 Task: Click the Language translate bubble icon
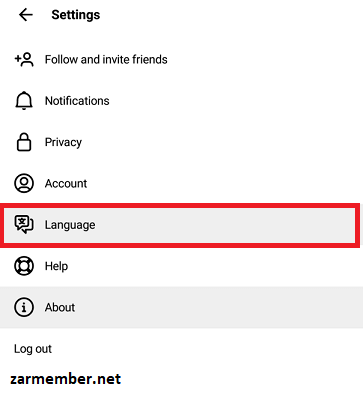tap(24, 224)
